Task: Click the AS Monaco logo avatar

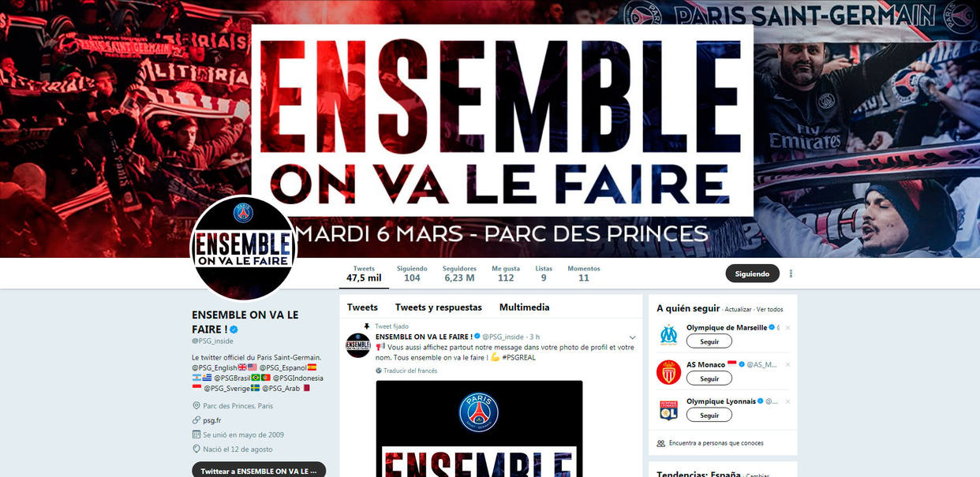Action: click(668, 372)
